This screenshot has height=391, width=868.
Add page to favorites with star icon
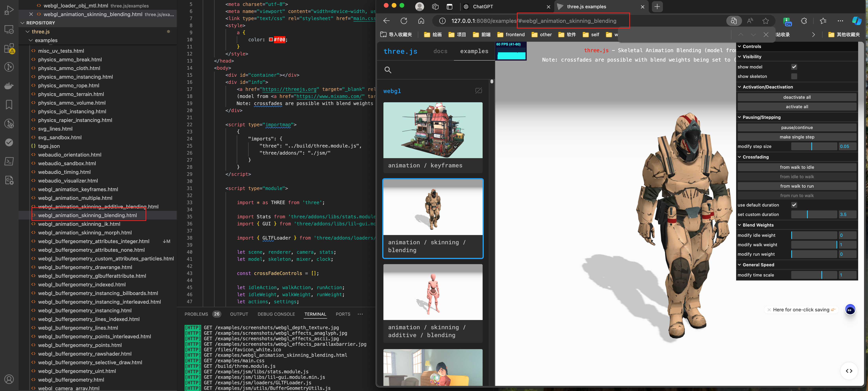click(766, 21)
